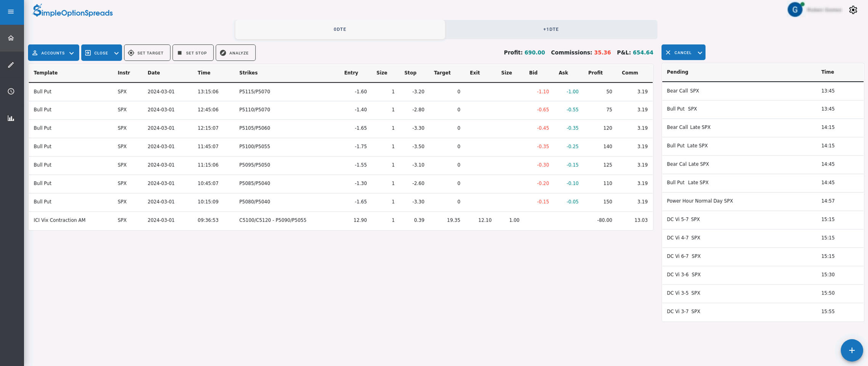The image size is (868, 366).
Task: Expand the Close dropdown arrow
Action: (x=116, y=53)
